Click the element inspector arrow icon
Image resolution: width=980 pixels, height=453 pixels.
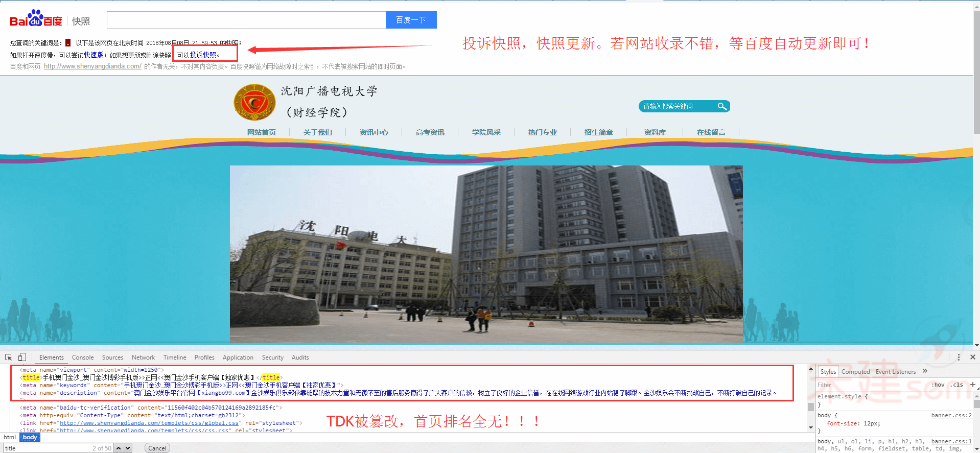point(9,357)
